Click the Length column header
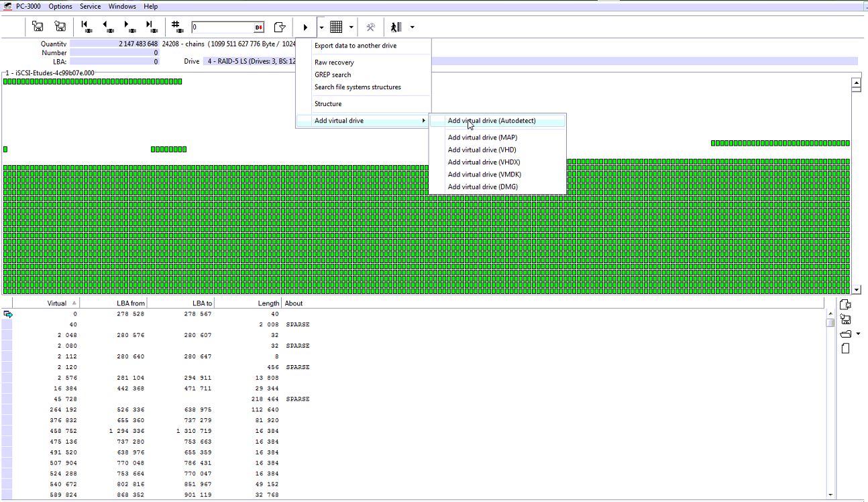 [x=248, y=303]
